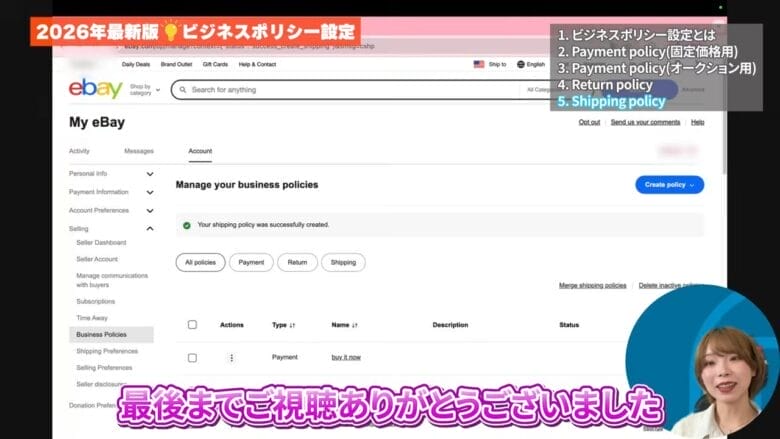Expand the Payment Information sidebar section
780x439 pixels.
pyautogui.click(x=149, y=192)
